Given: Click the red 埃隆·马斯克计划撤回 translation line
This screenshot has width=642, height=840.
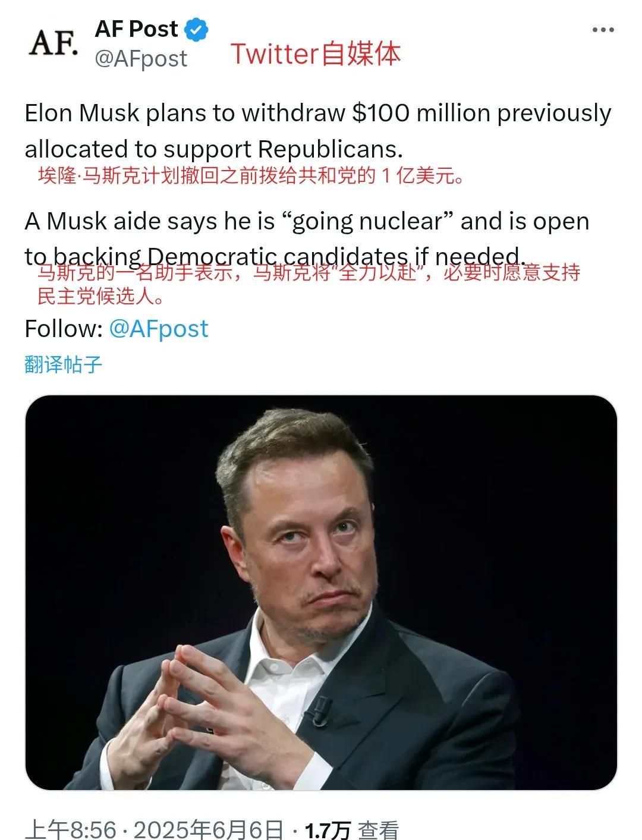Looking at the screenshot, I should 251,176.
